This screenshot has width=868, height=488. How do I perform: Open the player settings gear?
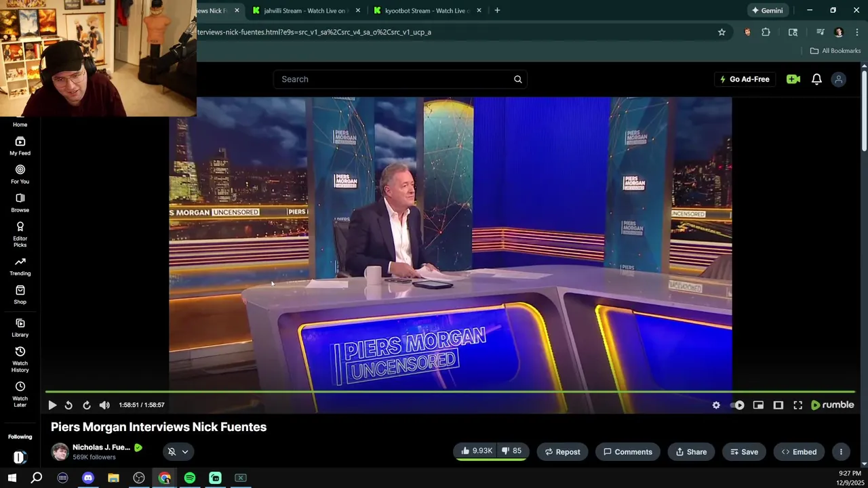[716, 405]
